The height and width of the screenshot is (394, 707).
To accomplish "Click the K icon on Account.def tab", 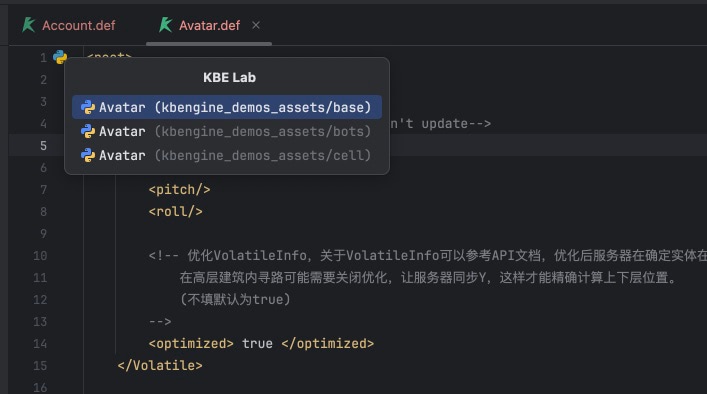I will (28, 25).
